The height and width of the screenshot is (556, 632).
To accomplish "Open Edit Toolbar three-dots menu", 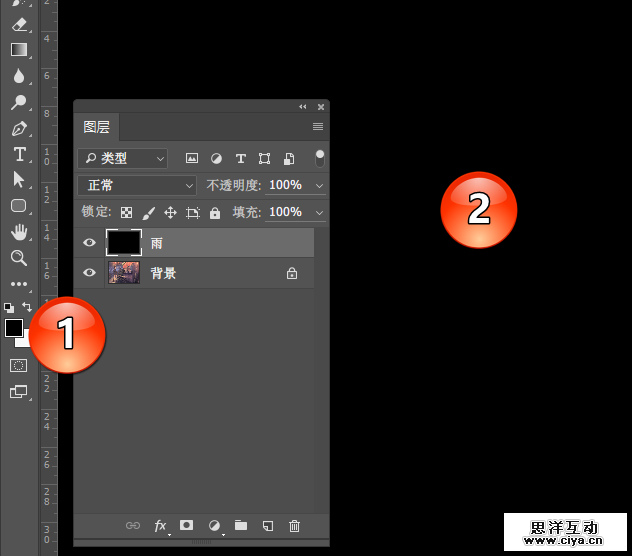I will (19, 284).
